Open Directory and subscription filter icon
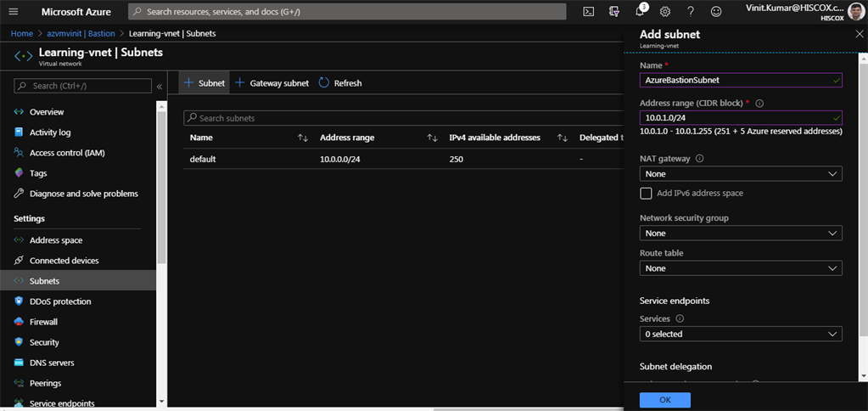Screen dimensions: 868x411 pyautogui.click(x=614, y=12)
